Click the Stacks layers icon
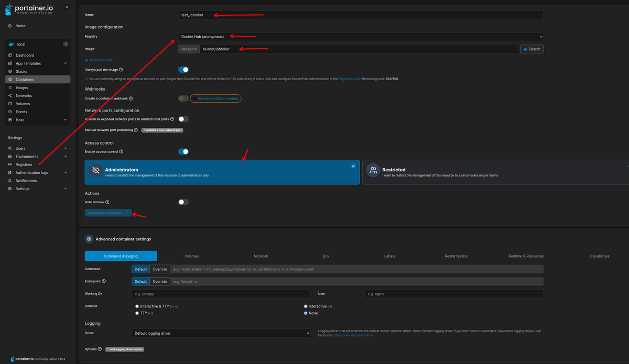This screenshot has width=629, height=364. click(x=10, y=71)
